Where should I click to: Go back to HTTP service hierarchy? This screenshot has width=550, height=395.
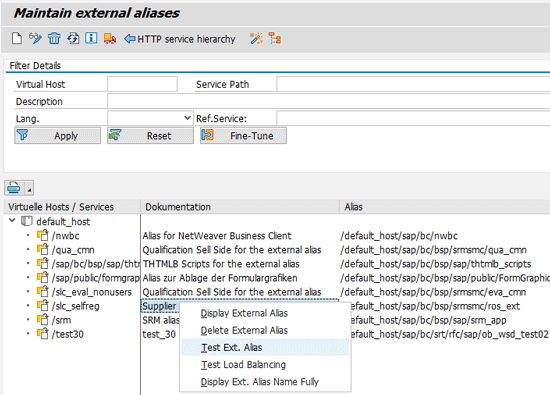click(180, 39)
